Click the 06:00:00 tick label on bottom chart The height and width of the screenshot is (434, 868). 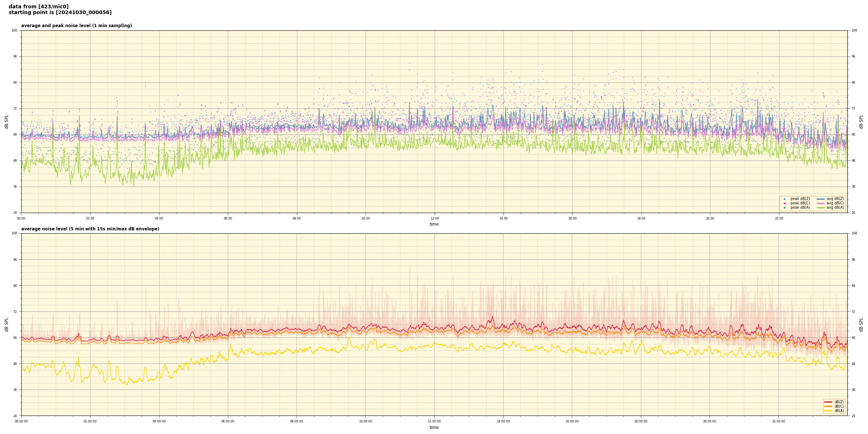tap(227, 421)
